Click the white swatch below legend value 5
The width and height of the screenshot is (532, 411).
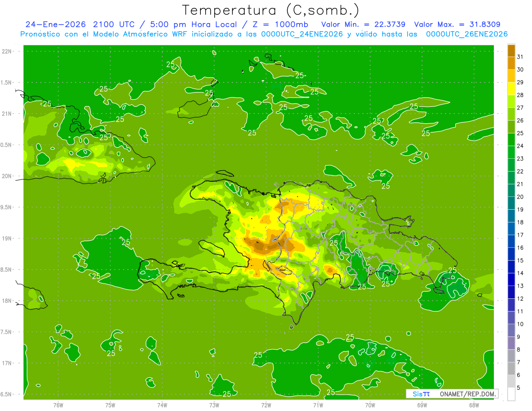pyautogui.click(x=511, y=394)
